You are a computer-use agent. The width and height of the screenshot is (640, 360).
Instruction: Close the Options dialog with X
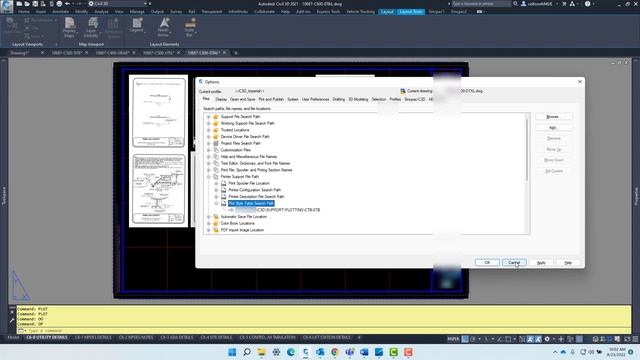pos(580,82)
